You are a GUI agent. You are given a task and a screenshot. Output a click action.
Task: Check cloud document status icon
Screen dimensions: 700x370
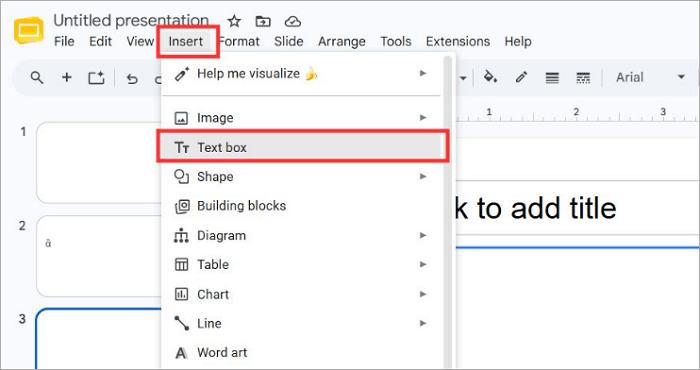pos(292,21)
